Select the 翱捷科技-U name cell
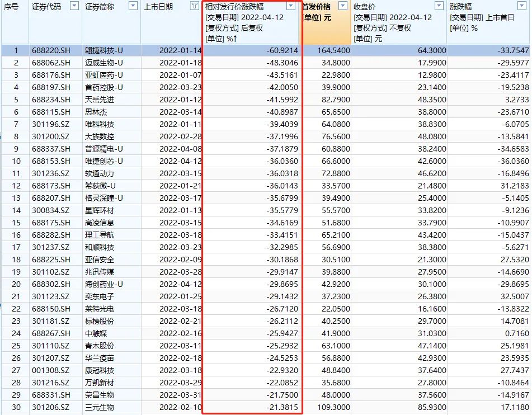 click(104, 50)
